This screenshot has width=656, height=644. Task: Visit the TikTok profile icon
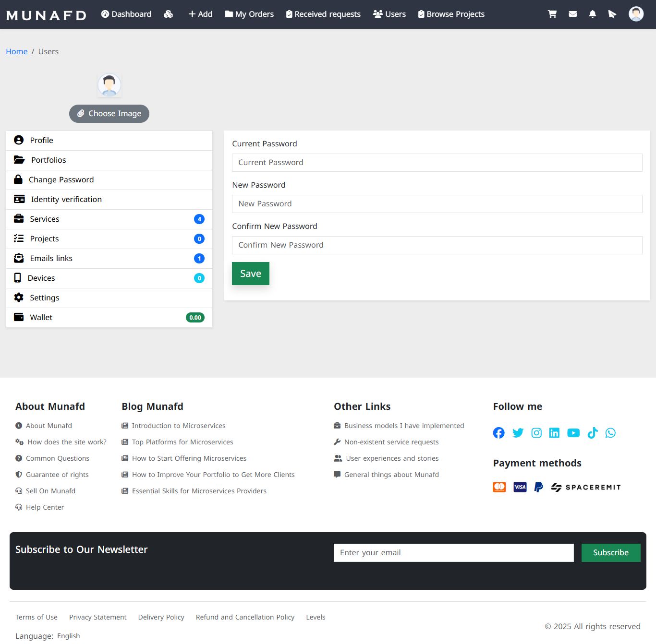click(x=593, y=433)
